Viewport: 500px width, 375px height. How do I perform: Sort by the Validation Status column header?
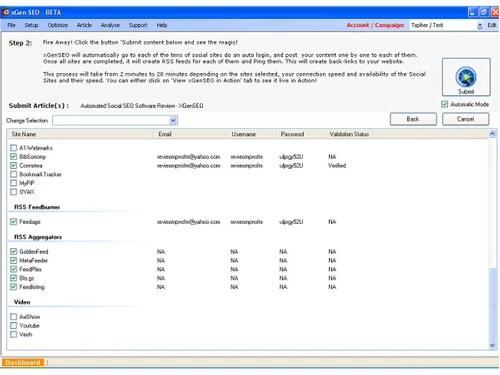tap(349, 134)
